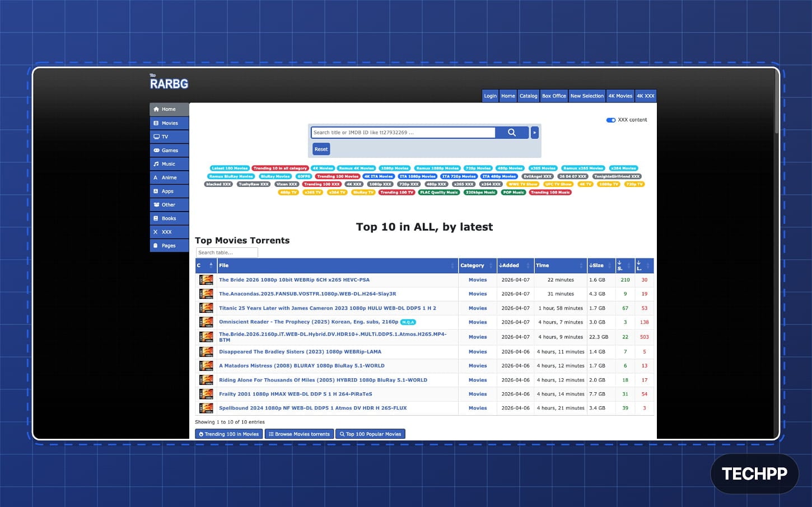Click the thumbnail icon in the Titanic 25 Years Later row

click(206, 308)
